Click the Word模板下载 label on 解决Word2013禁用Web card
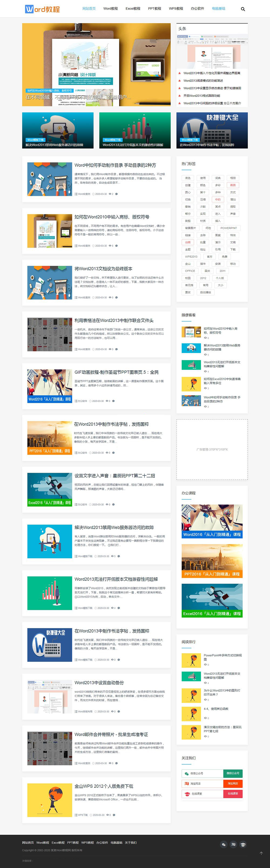Viewport: 270px width, 868px height. click(35, 140)
